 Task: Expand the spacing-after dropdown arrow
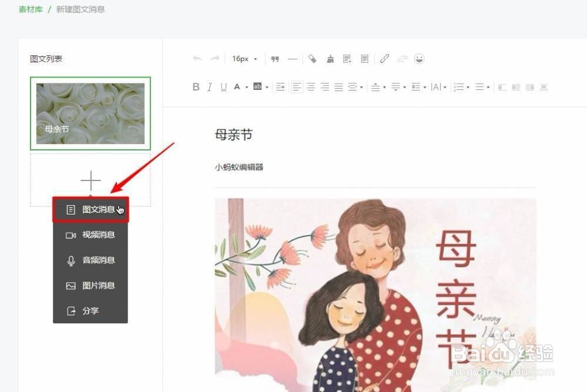[405, 87]
